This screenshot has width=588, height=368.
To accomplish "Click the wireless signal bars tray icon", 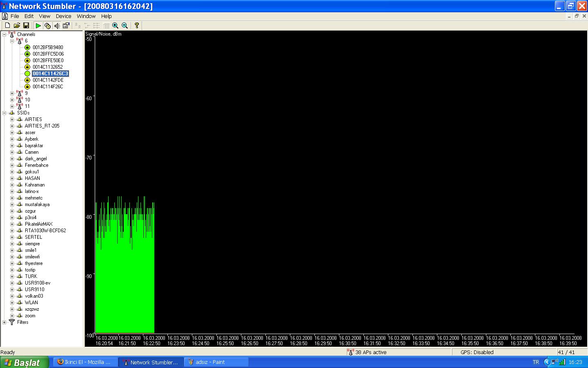I will point(562,362).
